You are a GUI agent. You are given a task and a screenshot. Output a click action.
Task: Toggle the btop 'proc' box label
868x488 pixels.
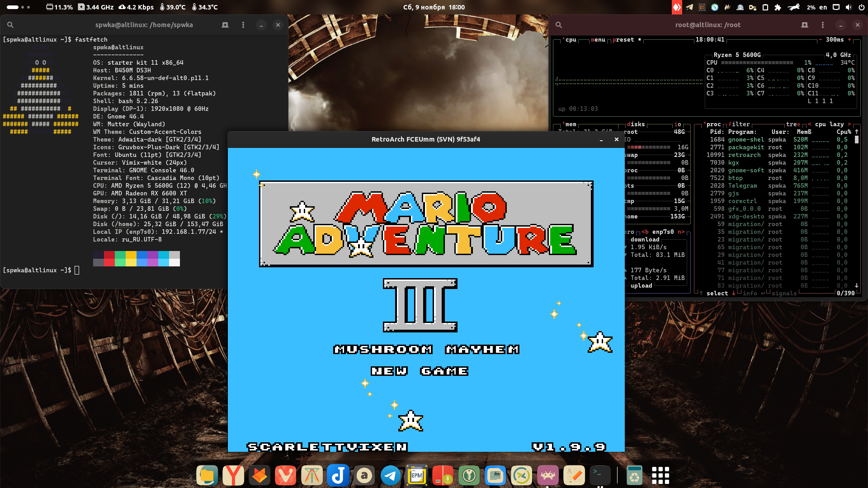[x=712, y=124]
